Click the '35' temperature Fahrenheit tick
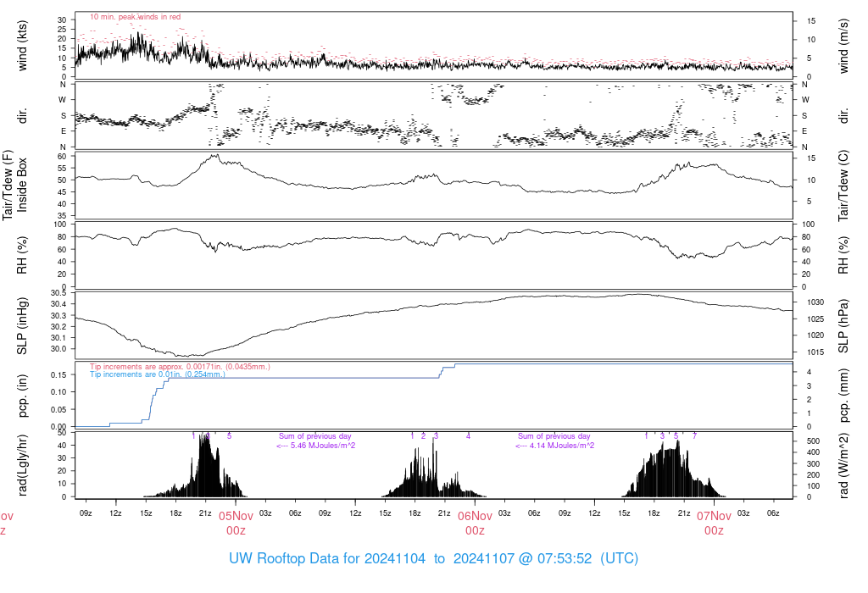The height and width of the screenshot is (593, 868). click(62, 216)
